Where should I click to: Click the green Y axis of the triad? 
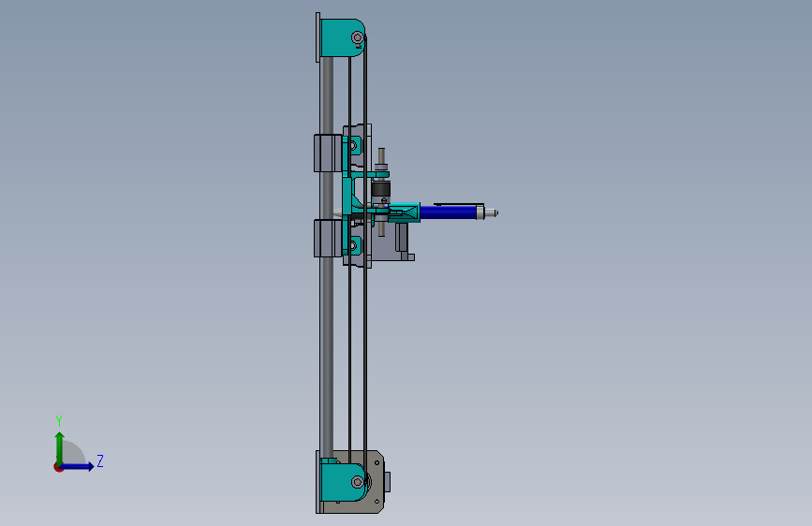(x=60, y=447)
